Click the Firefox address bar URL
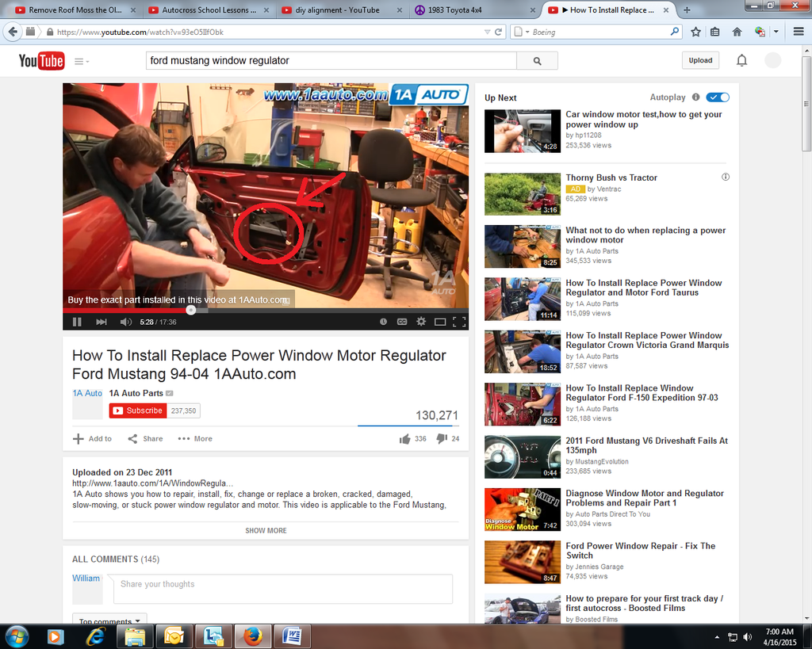Image resolution: width=812 pixels, height=649 pixels. (140, 32)
